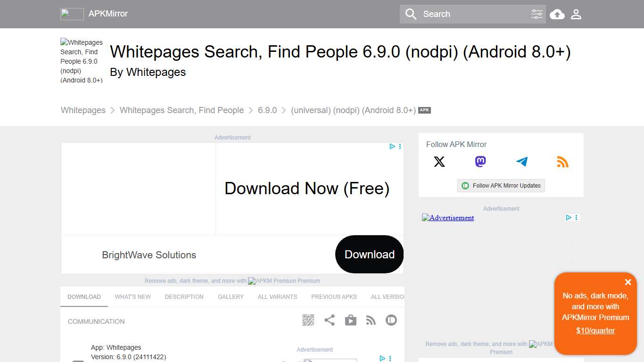
Task: Share this APK page
Action: [330, 320]
